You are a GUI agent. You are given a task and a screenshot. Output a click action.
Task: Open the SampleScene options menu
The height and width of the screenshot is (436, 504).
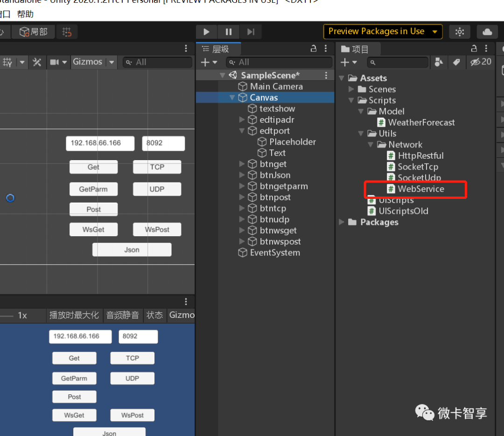pos(326,75)
